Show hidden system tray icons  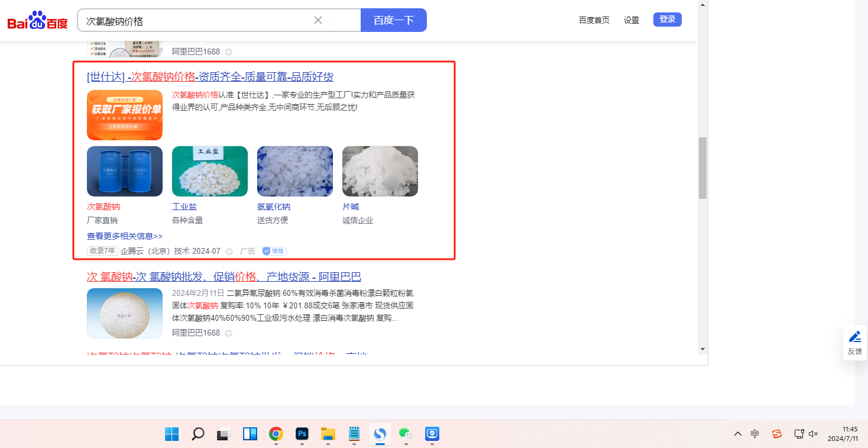pos(737,434)
